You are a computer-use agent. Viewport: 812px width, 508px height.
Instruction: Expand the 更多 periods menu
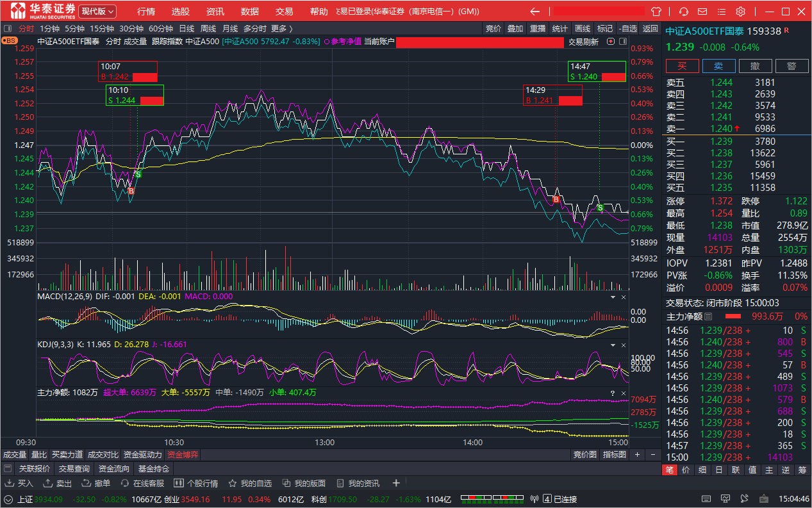pos(281,28)
